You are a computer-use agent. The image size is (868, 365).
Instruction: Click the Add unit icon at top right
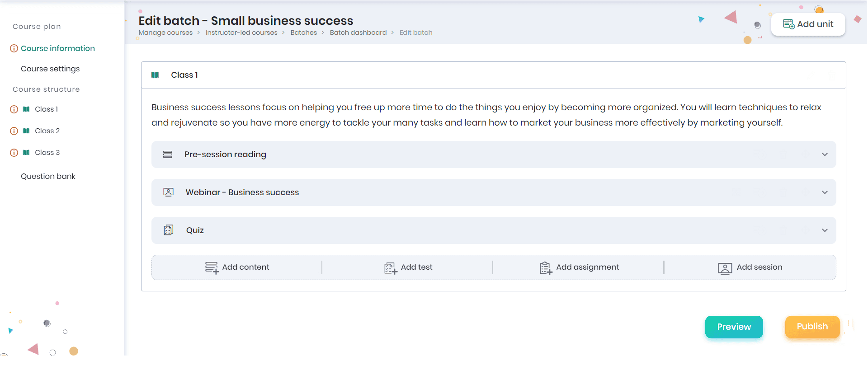click(x=788, y=24)
